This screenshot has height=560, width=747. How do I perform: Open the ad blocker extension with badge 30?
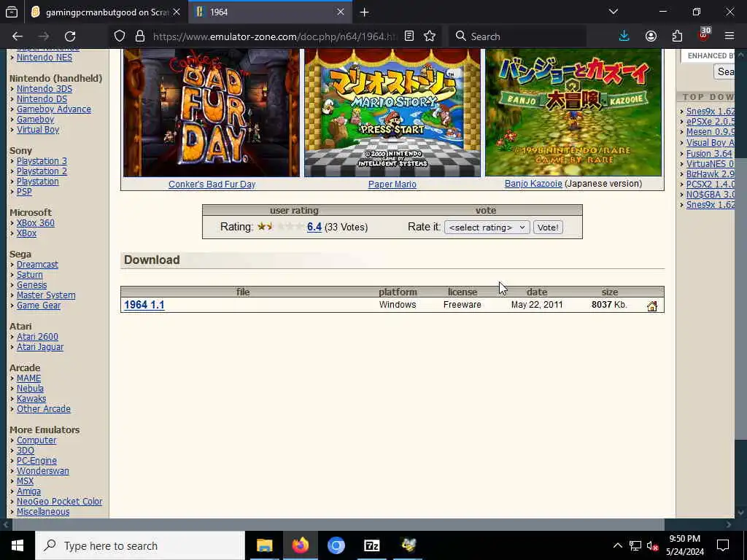[704, 35]
